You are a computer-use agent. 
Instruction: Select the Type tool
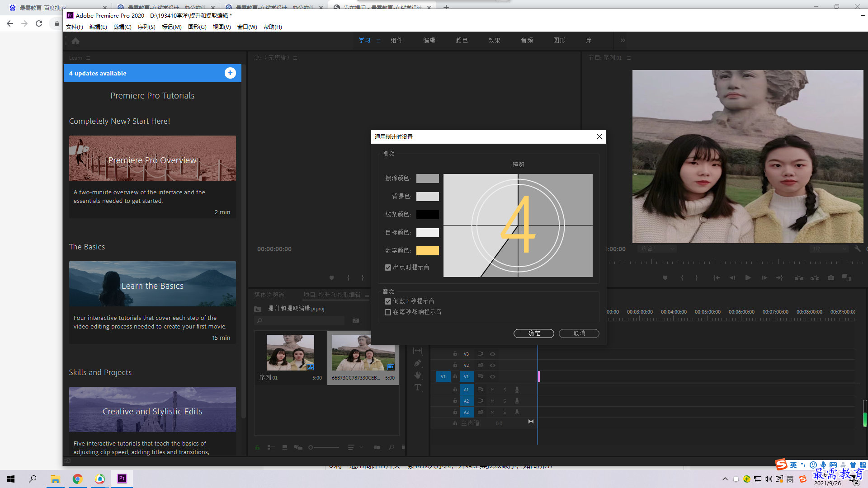(x=418, y=387)
